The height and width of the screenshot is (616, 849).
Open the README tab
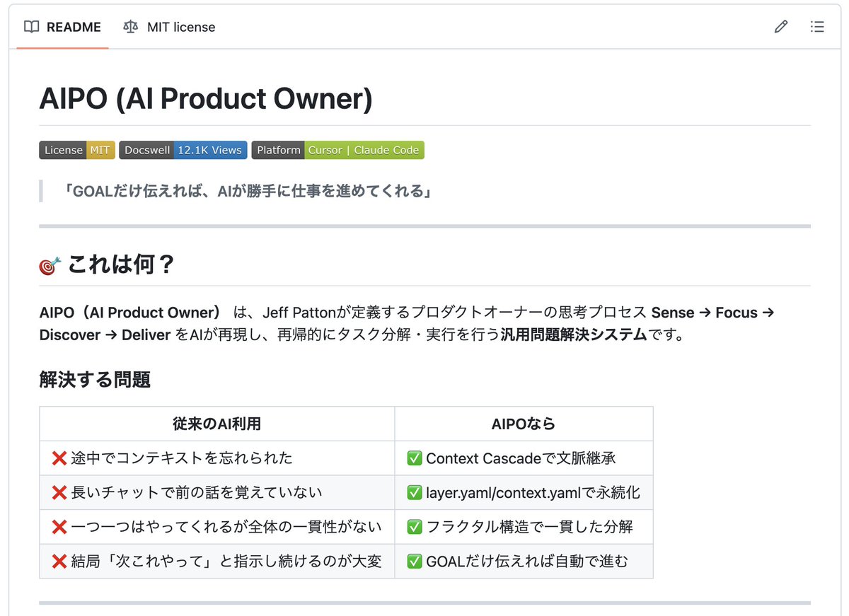click(62, 27)
